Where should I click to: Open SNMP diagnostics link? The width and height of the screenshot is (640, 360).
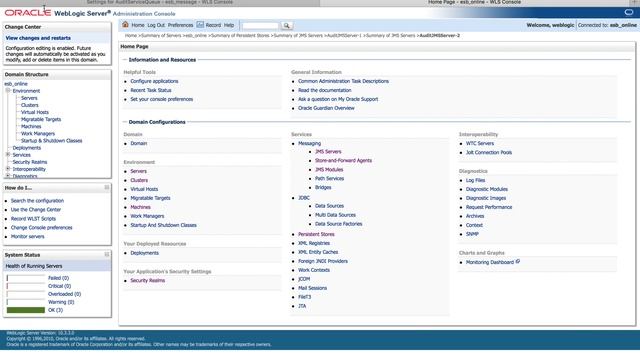(x=472, y=234)
